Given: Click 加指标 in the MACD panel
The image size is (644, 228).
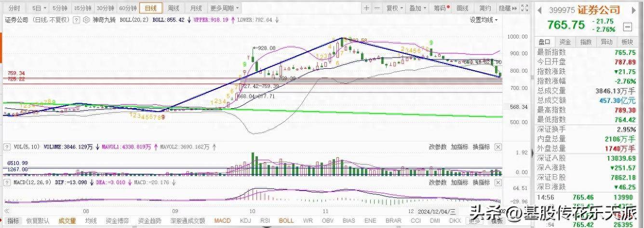Looking at the screenshot, I should click(459, 182).
